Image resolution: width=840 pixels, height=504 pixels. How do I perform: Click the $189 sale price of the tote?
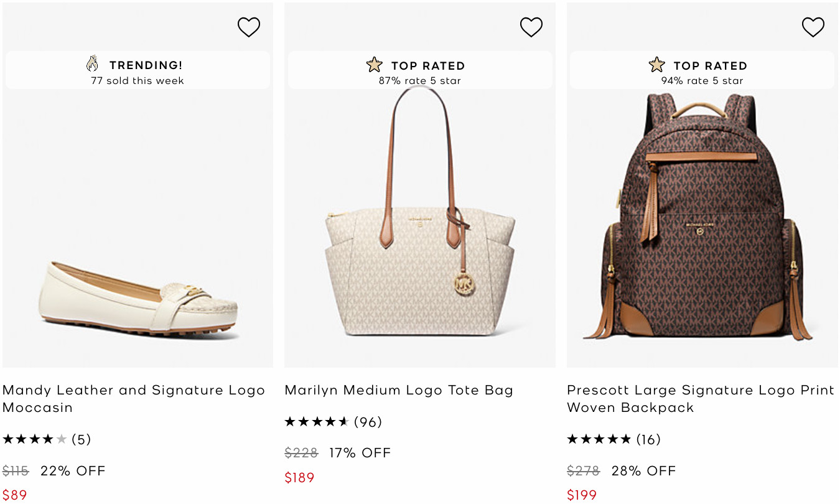point(299,477)
